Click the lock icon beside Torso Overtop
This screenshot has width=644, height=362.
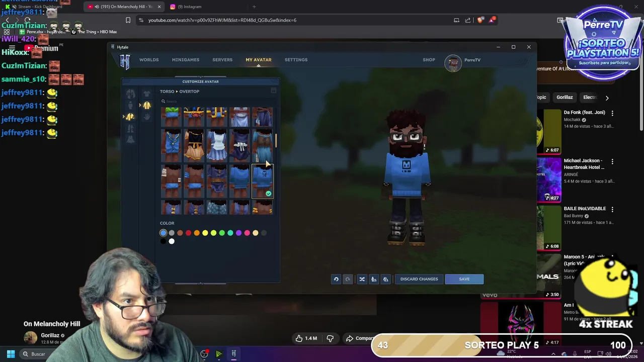tap(273, 91)
